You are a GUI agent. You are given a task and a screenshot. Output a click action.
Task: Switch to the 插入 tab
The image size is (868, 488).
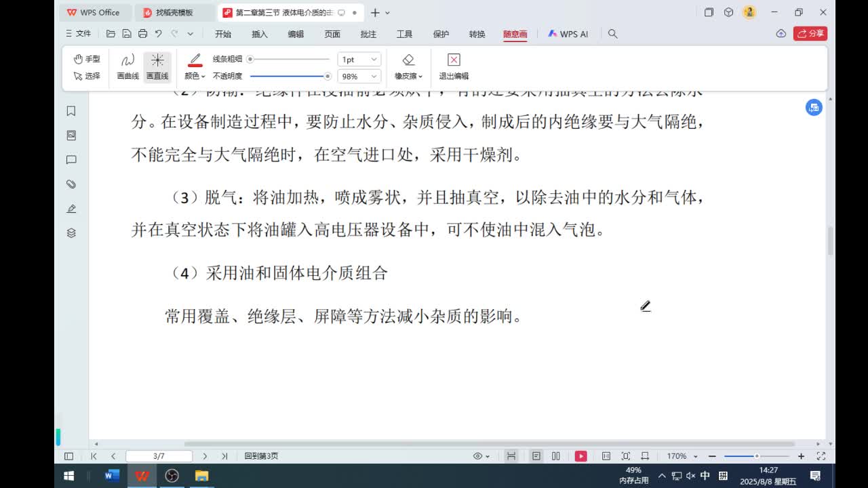pos(260,34)
